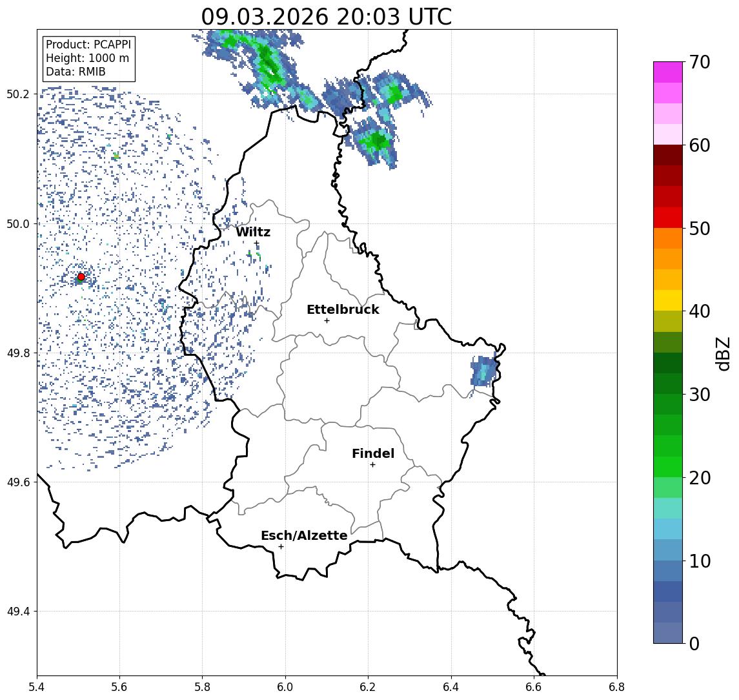Click the 0 tick on colorbar

(694, 643)
